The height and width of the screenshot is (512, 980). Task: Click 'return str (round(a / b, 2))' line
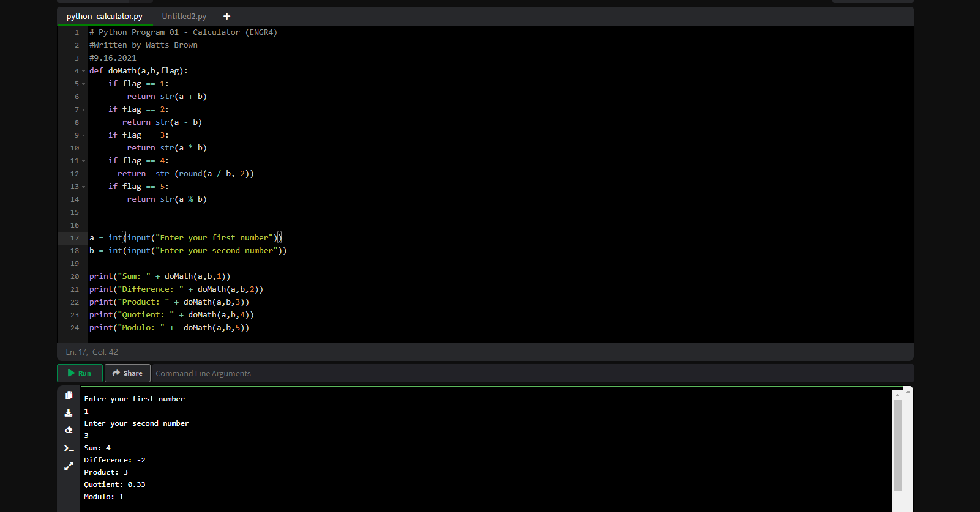[x=185, y=174]
